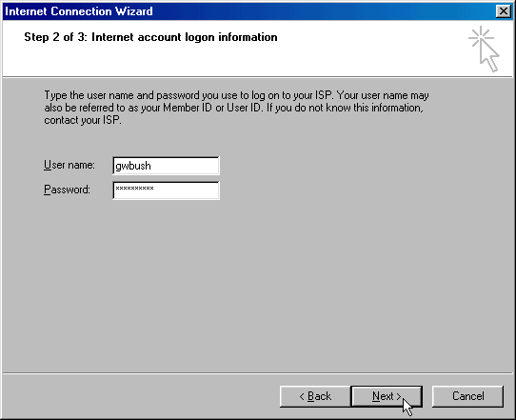
Task: Click the "Step 2 of 3" heading
Action: [150, 37]
